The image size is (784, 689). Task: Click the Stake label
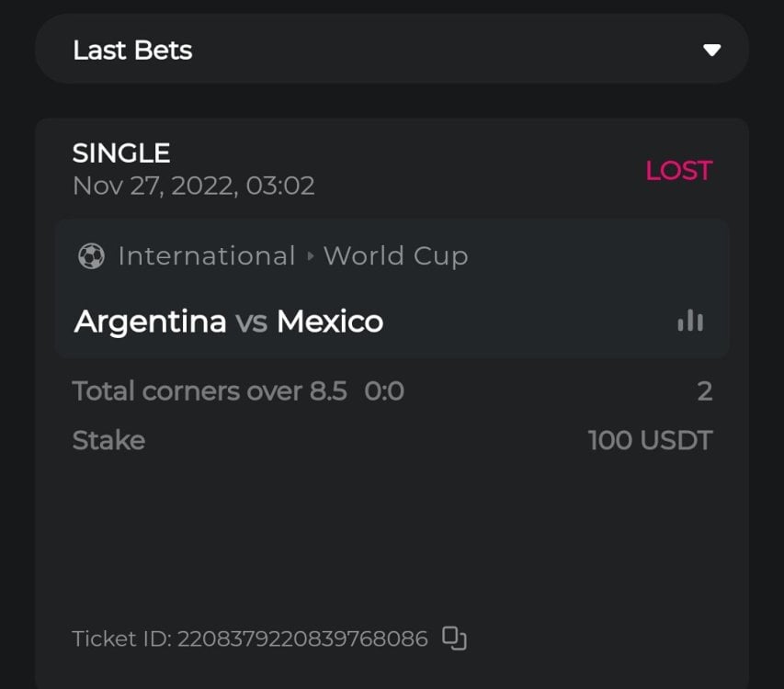coord(108,440)
